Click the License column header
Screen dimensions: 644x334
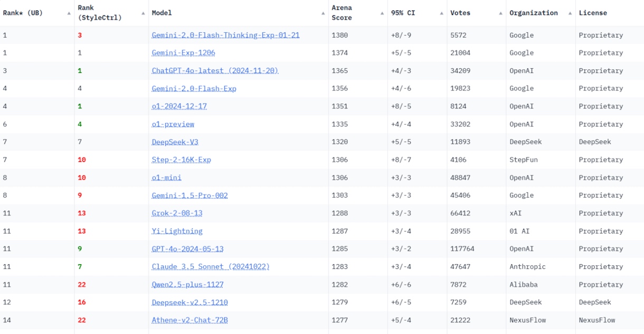pyautogui.click(x=593, y=13)
